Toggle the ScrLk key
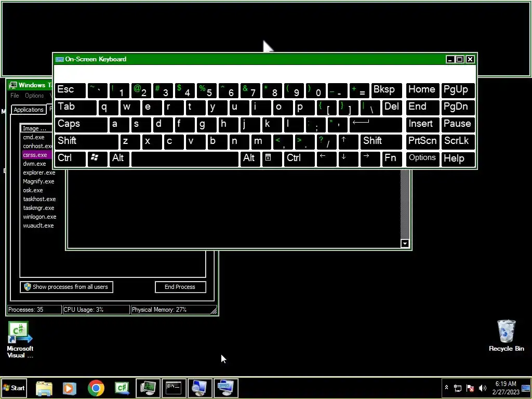Image resolution: width=532 pixels, height=399 pixels. tap(458, 141)
